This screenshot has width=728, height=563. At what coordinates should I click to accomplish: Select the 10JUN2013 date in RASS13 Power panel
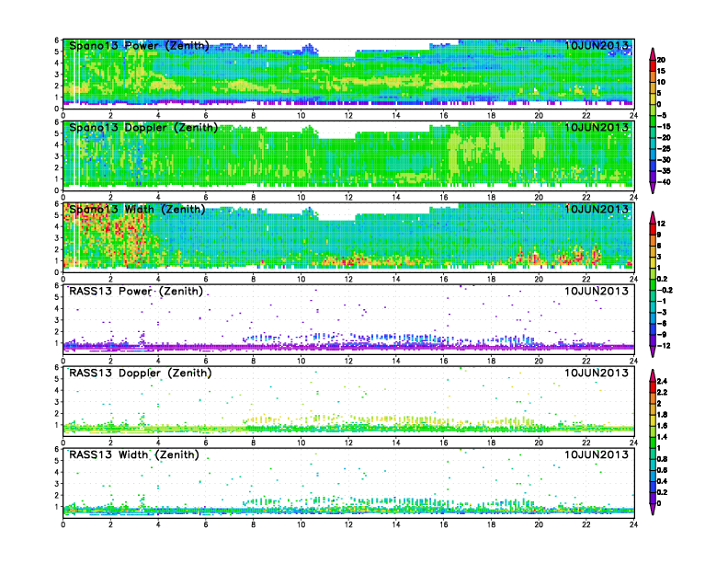[597, 292]
